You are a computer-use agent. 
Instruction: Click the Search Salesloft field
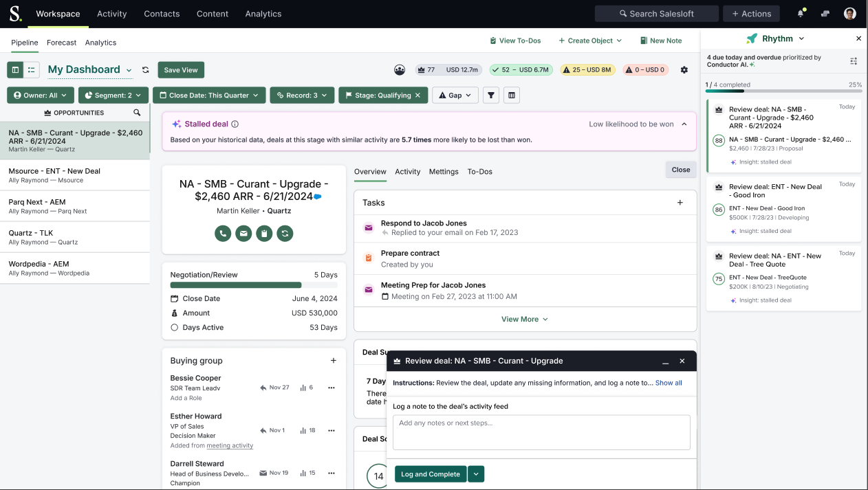pyautogui.click(x=657, y=14)
